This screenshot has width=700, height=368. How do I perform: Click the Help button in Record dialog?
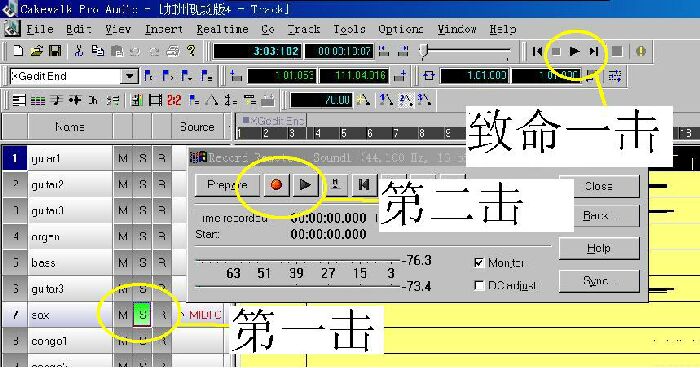tap(599, 248)
